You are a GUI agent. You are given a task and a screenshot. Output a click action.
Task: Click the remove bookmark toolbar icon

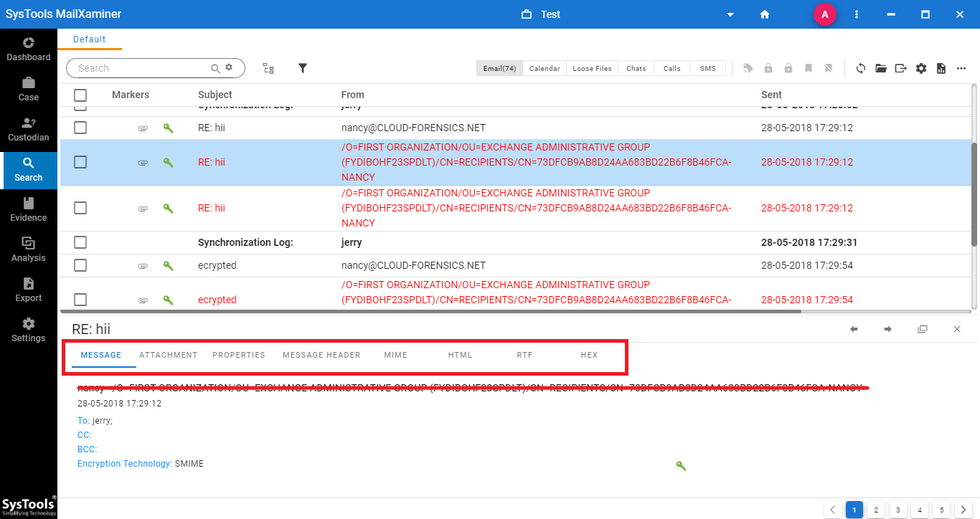(x=829, y=68)
